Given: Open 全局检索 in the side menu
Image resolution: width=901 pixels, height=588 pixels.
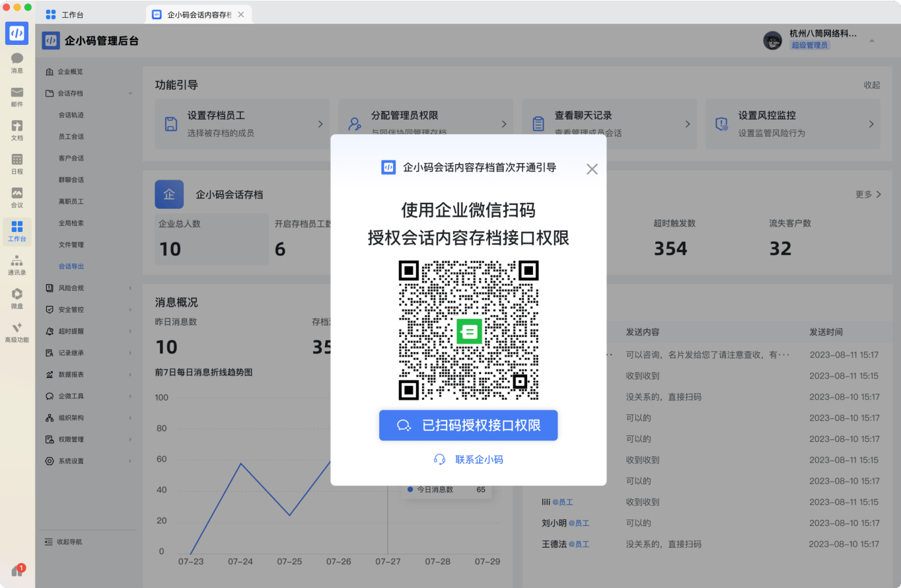Looking at the screenshot, I should tap(71, 223).
